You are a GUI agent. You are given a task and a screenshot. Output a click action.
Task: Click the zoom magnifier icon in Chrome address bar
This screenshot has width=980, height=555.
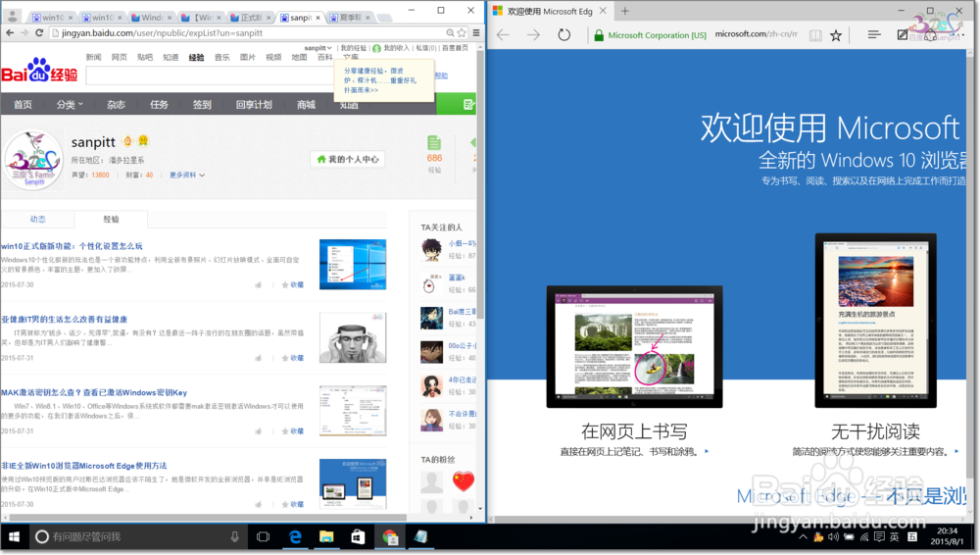450,32
